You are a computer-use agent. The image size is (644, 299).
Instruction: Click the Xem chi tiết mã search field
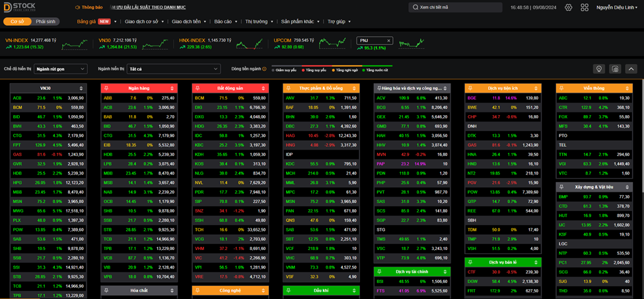(454, 7)
